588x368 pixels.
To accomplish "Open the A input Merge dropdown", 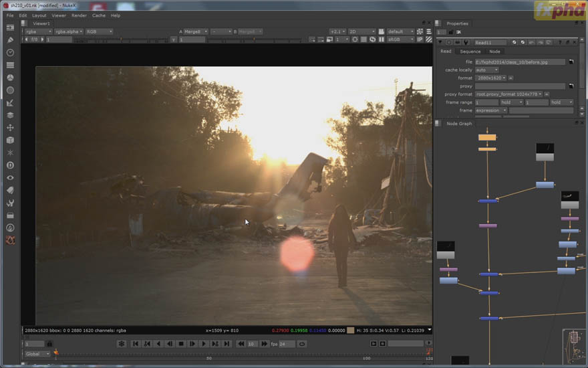I will click(x=196, y=31).
